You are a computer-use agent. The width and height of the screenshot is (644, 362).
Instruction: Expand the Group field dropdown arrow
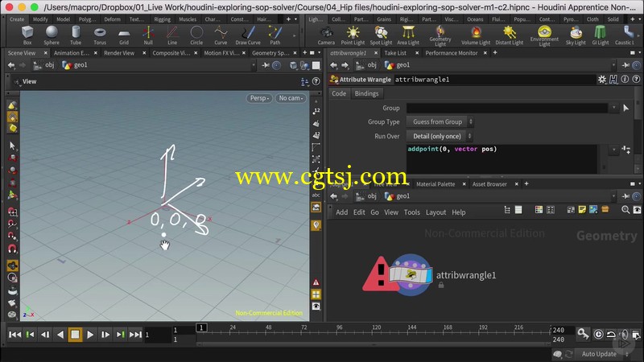[x=614, y=108]
